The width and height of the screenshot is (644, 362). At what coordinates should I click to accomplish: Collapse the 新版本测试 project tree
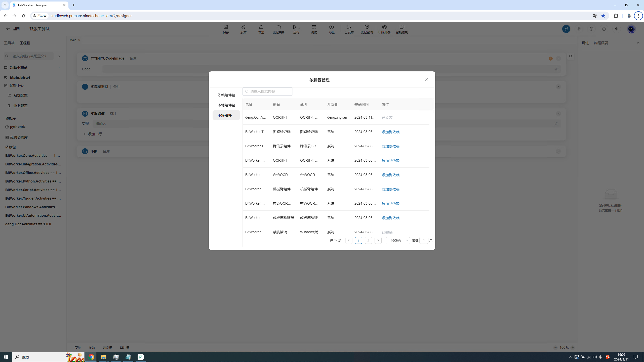pos(60,67)
